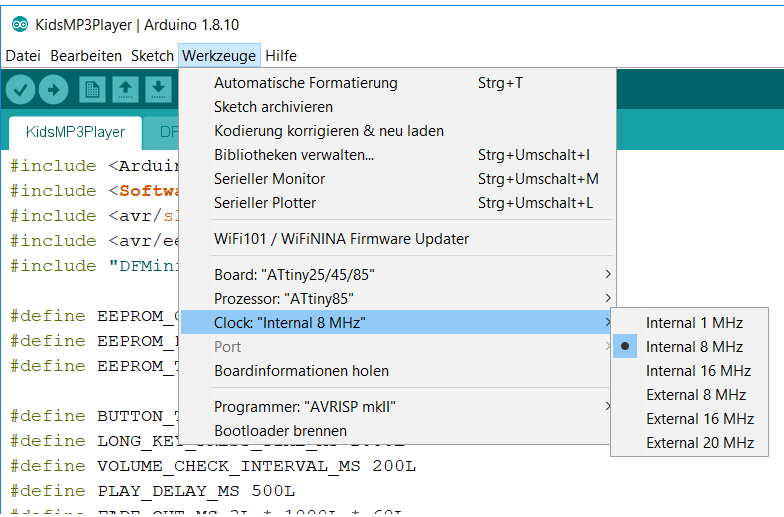Open the Sketch menu
Viewport: 784px width, 517px height.
click(x=152, y=56)
